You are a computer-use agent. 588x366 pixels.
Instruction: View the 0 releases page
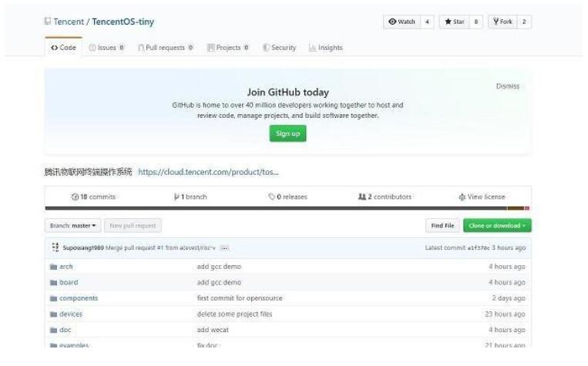tap(287, 196)
